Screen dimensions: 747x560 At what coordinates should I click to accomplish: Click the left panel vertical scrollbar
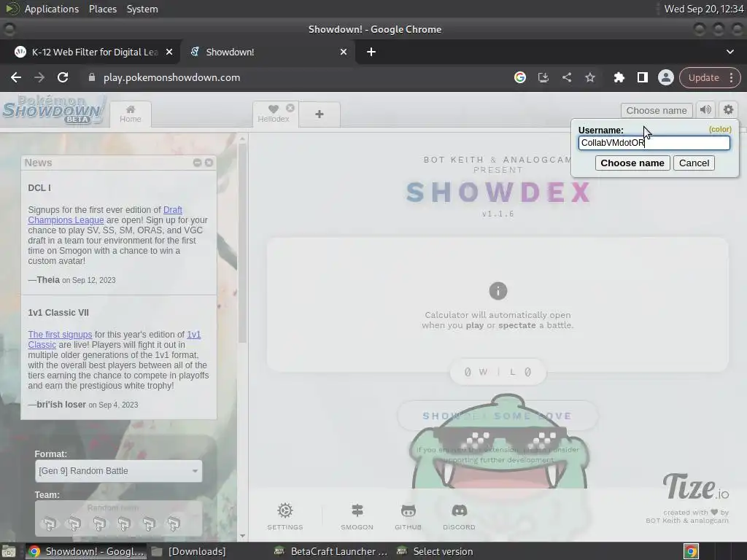(242, 243)
